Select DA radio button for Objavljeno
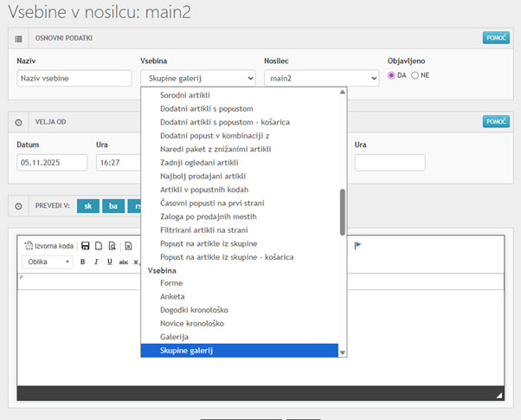This screenshot has height=420, width=521. pyautogui.click(x=392, y=75)
